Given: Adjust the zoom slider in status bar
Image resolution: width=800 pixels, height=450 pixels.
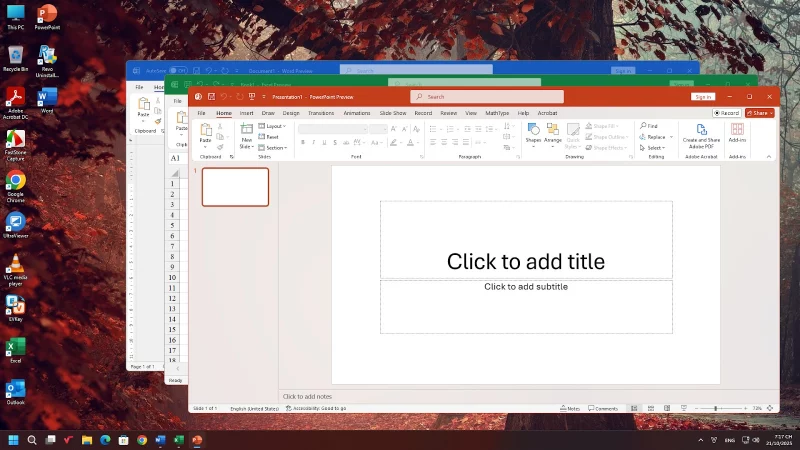Looking at the screenshot, I should [x=715, y=408].
